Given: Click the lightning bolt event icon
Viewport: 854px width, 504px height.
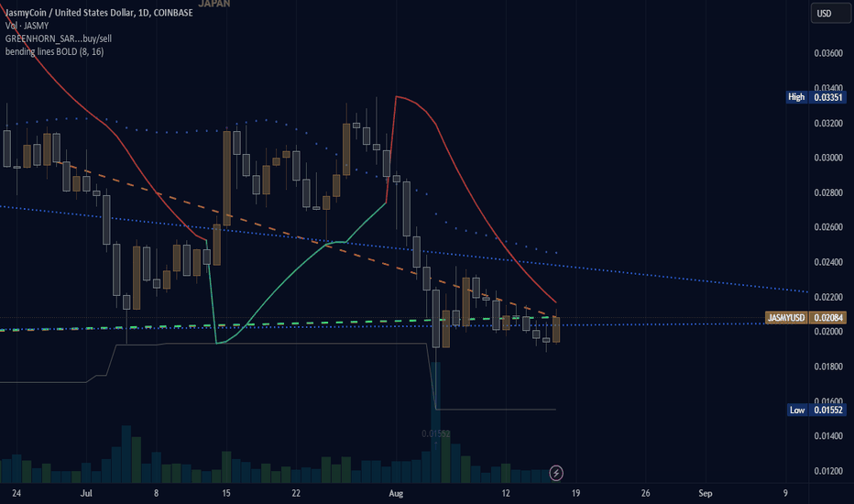Looking at the screenshot, I should (556, 473).
